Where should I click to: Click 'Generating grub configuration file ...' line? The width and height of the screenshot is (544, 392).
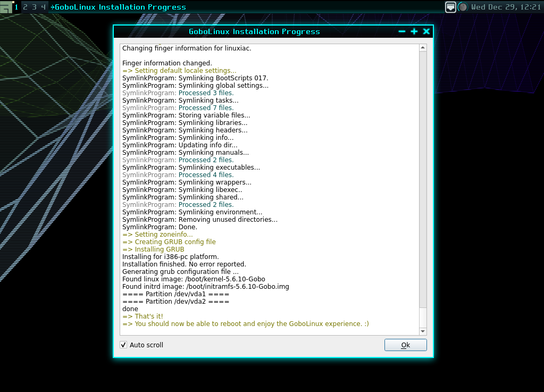coord(180,272)
